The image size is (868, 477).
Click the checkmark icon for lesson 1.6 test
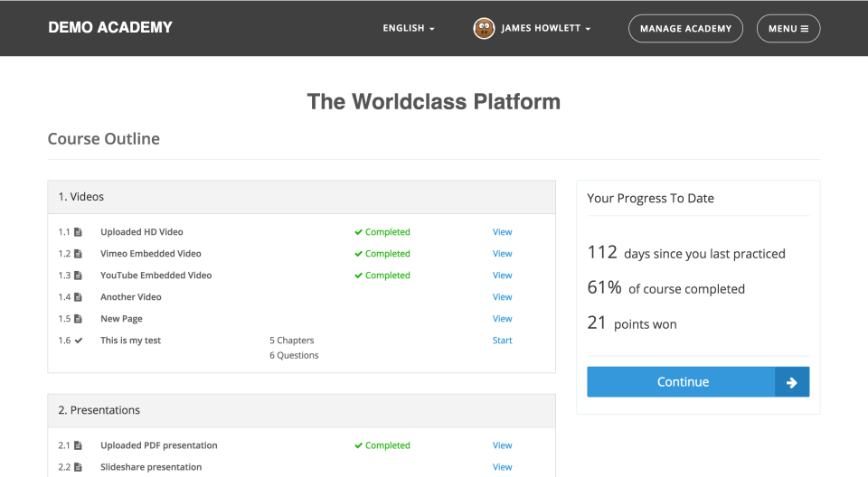point(78,341)
